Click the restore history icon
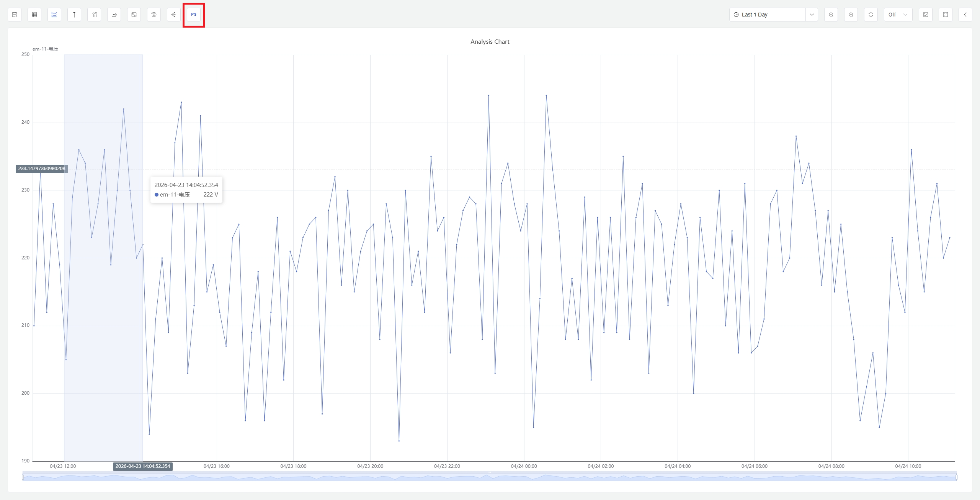 pos(154,14)
